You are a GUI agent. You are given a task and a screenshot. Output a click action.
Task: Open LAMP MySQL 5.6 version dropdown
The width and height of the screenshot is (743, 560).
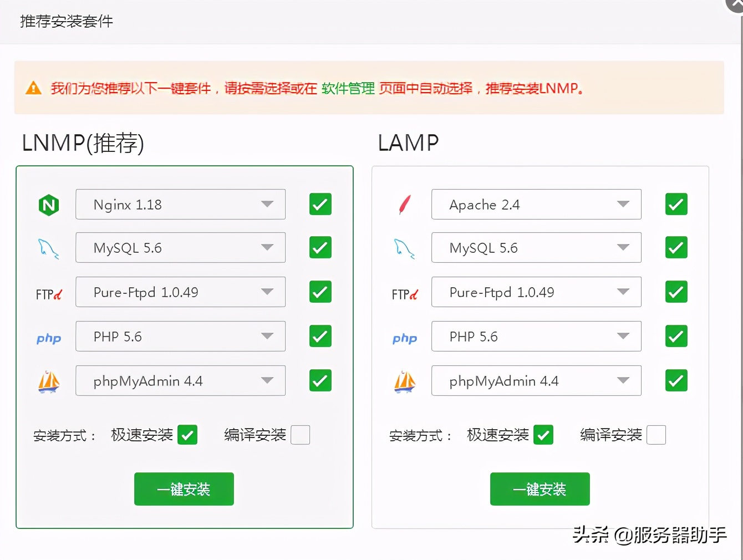(537, 247)
